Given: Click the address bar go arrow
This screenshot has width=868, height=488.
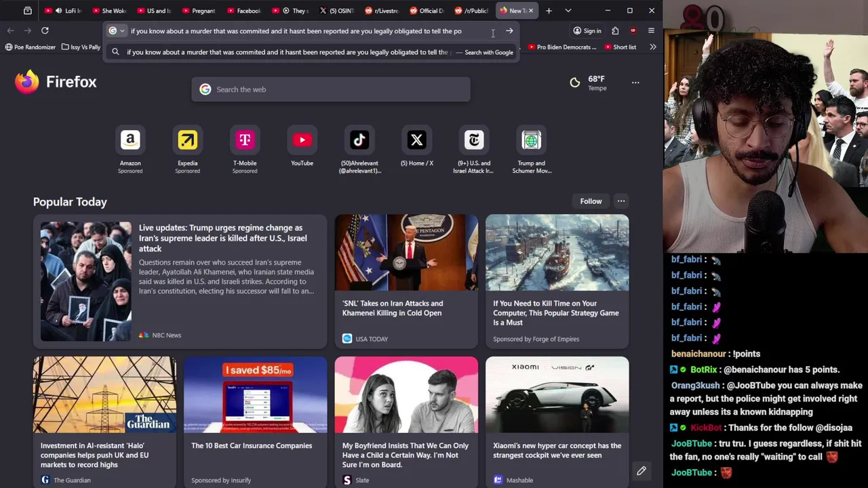Looking at the screenshot, I should 509,30.
